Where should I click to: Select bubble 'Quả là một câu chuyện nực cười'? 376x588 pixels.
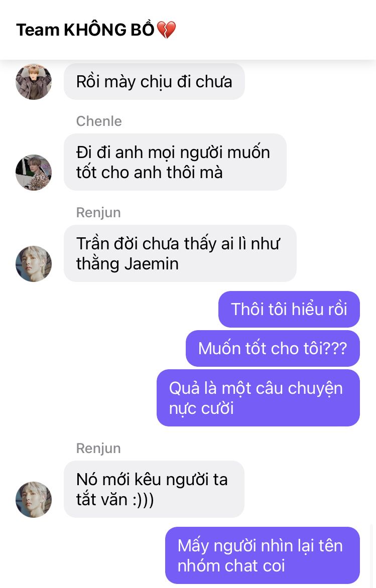pos(258,398)
